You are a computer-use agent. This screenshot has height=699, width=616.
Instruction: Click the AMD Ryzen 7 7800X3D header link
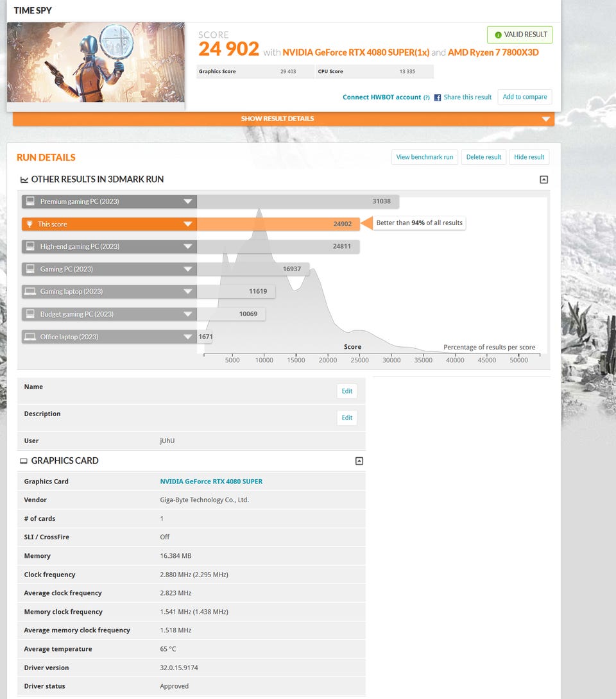(493, 53)
